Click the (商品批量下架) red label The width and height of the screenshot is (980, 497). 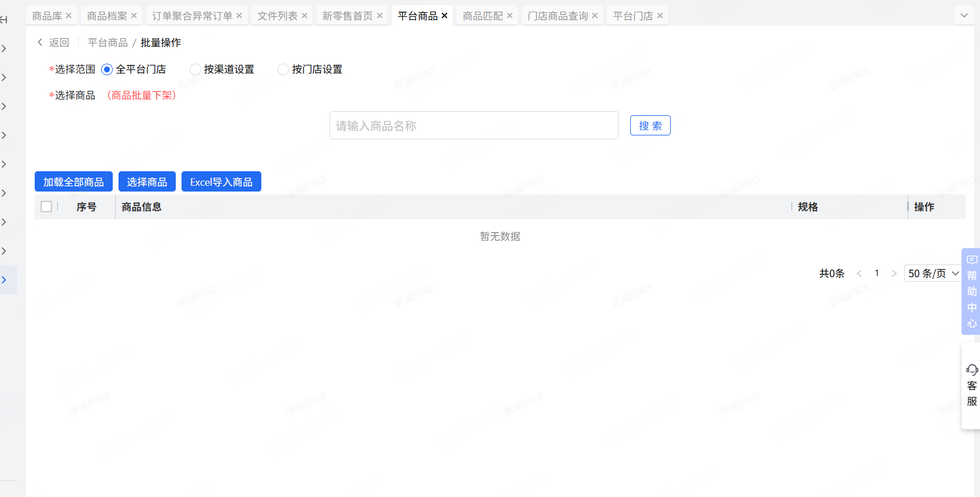click(x=142, y=95)
